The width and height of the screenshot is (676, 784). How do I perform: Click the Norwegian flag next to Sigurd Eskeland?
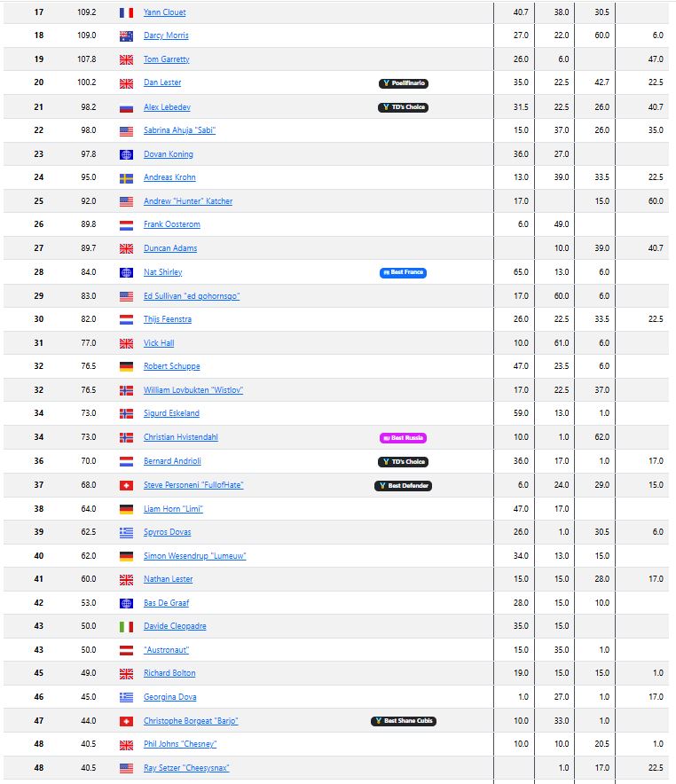click(126, 413)
